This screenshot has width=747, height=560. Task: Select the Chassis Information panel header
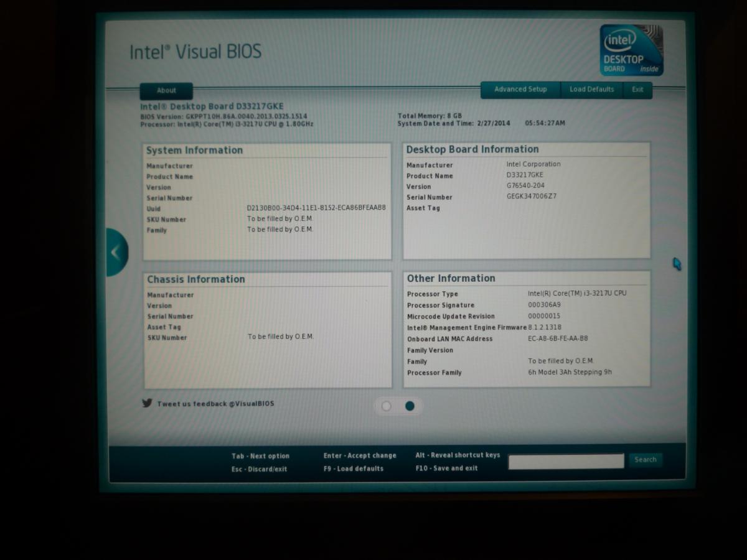click(195, 279)
